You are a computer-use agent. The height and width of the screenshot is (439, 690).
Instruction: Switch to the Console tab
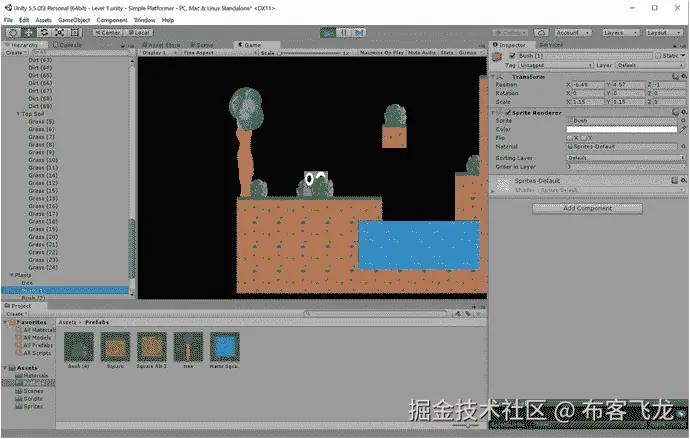[x=67, y=45]
